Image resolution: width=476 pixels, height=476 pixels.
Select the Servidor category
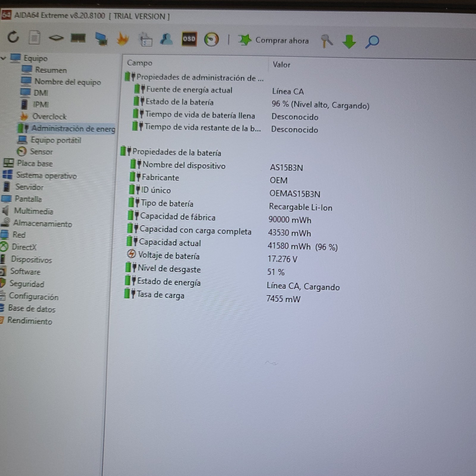pos(29,187)
